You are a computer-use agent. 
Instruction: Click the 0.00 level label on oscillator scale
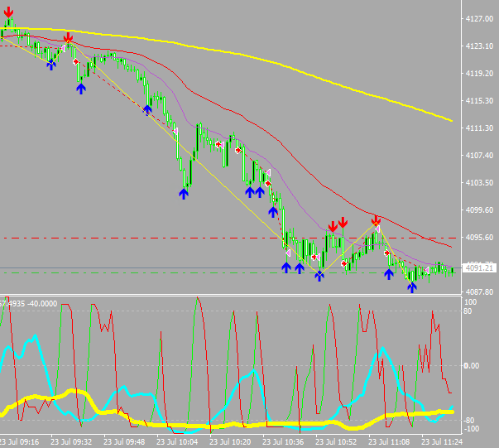coord(472,366)
